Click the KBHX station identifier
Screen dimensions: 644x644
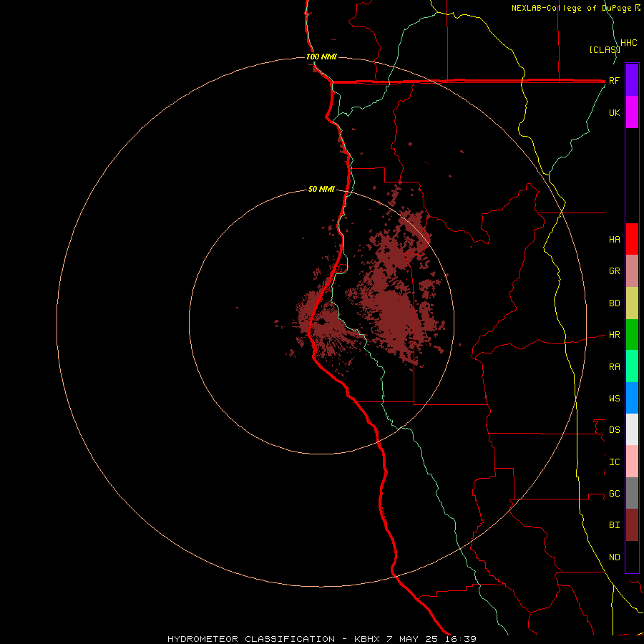[368, 639]
